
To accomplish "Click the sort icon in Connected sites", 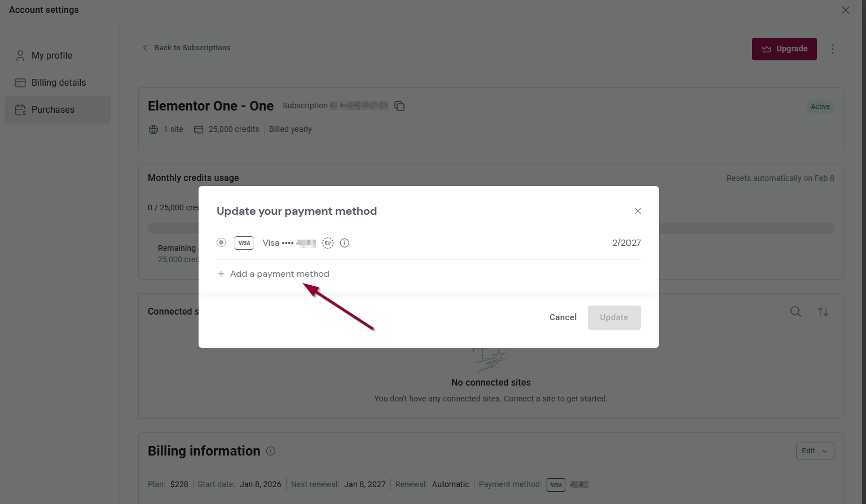I will [x=823, y=311].
